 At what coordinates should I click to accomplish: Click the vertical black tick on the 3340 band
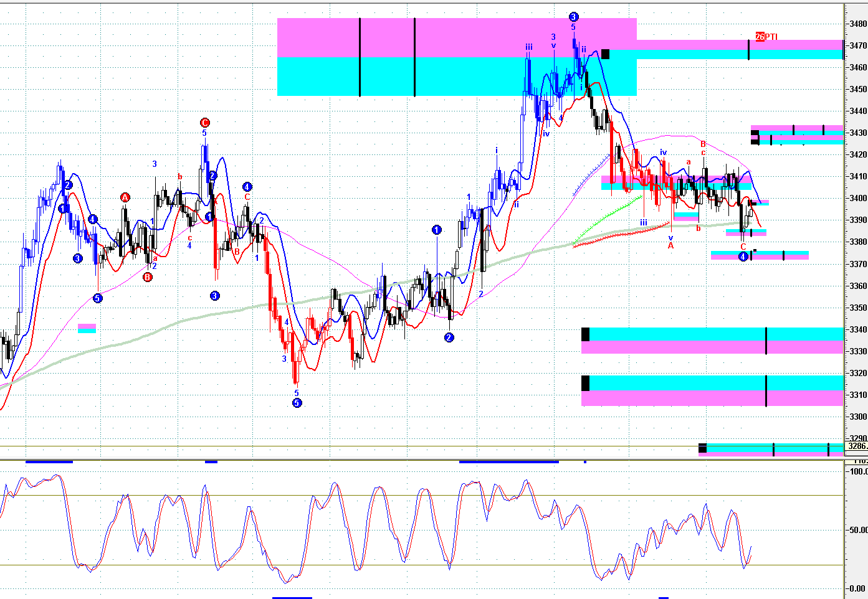click(x=766, y=341)
